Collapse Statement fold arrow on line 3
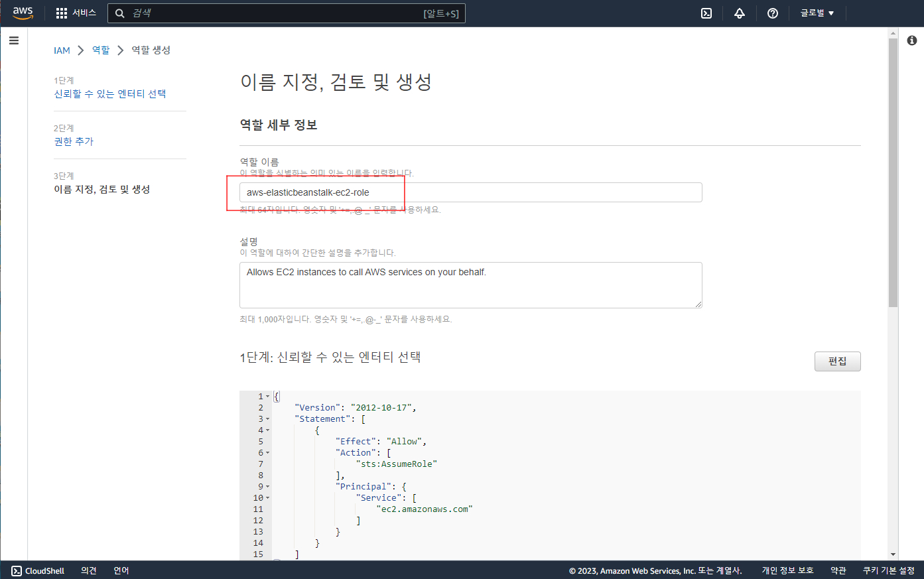Screen dimensions: 924x579 pos(268,419)
